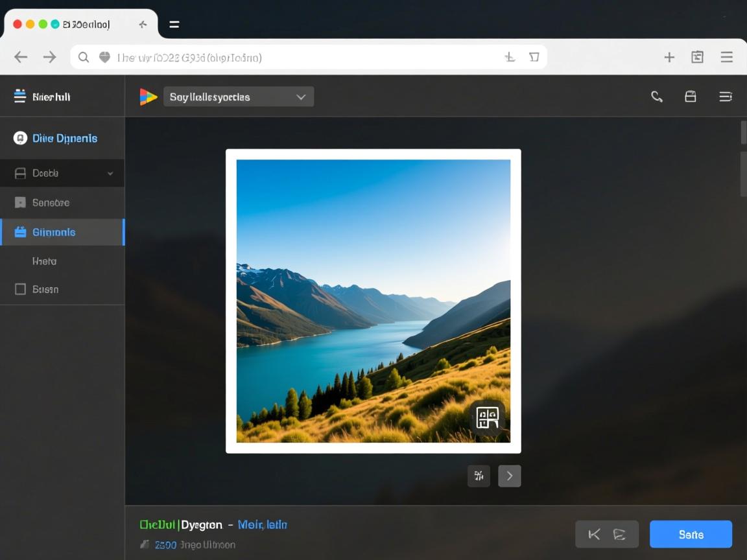747x560 pixels.
Task: Click the Meir, letln link
Action: pos(262,524)
